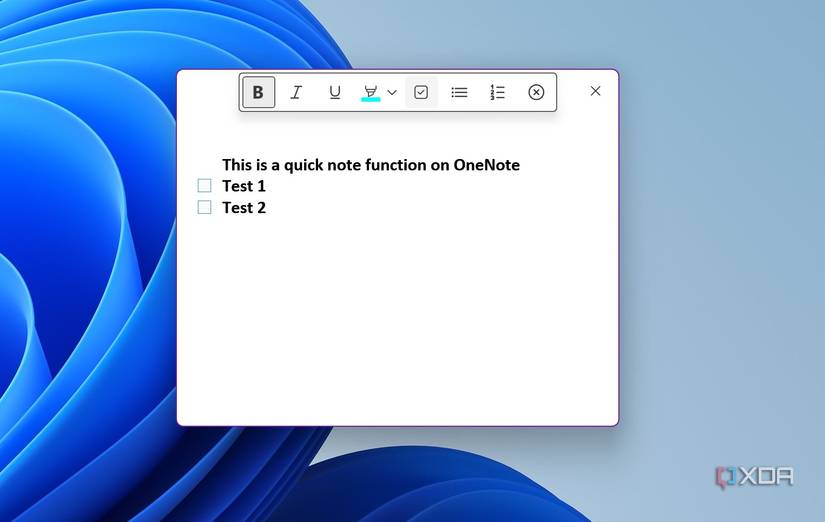Clear formatting with the circled X icon
The width and height of the screenshot is (825, 522).
click(x=536, y=92)
